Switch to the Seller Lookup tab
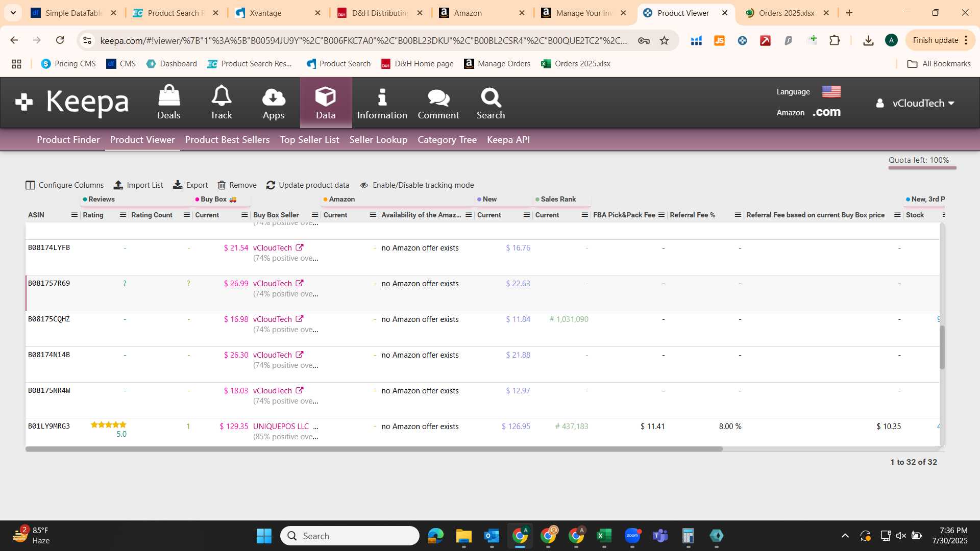This screenshot has width=980, height=551. 378,140
